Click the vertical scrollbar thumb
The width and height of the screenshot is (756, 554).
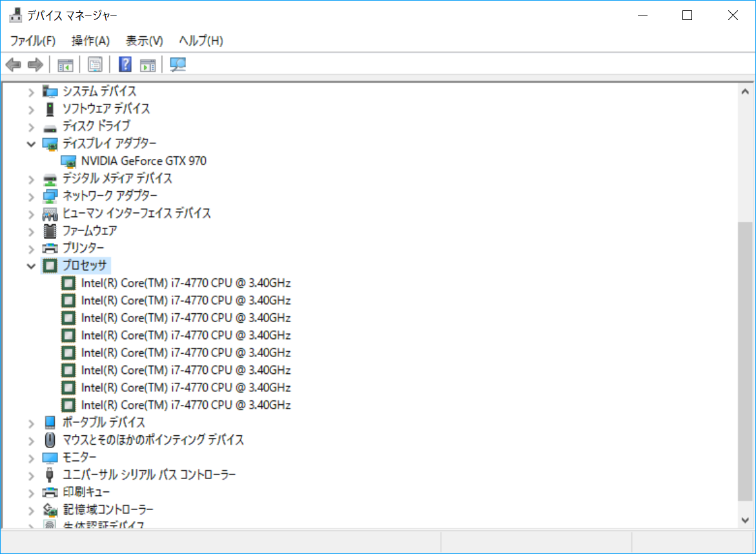(745, 362)
